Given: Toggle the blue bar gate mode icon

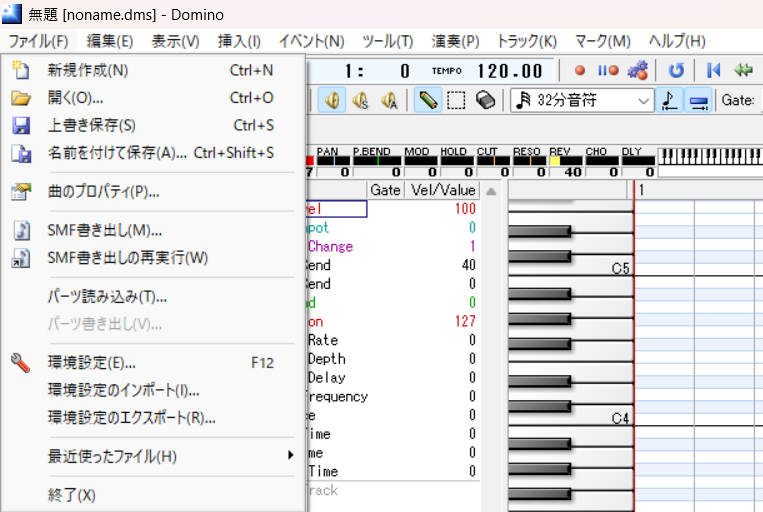Looking at the screenshot, I should click(698, 100).
